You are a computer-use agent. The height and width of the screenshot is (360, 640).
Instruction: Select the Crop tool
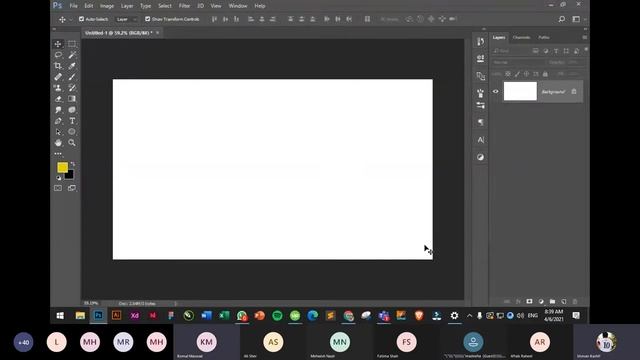[58, 66]
